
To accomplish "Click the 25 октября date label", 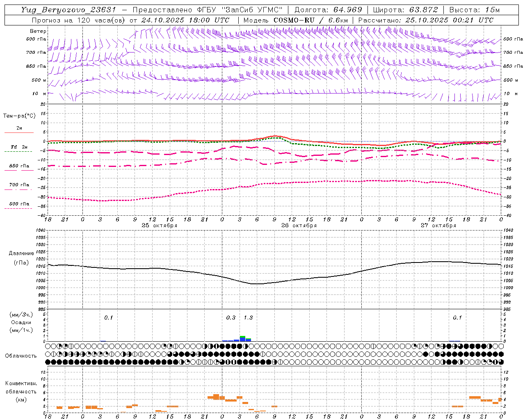I will pos(160,226).
